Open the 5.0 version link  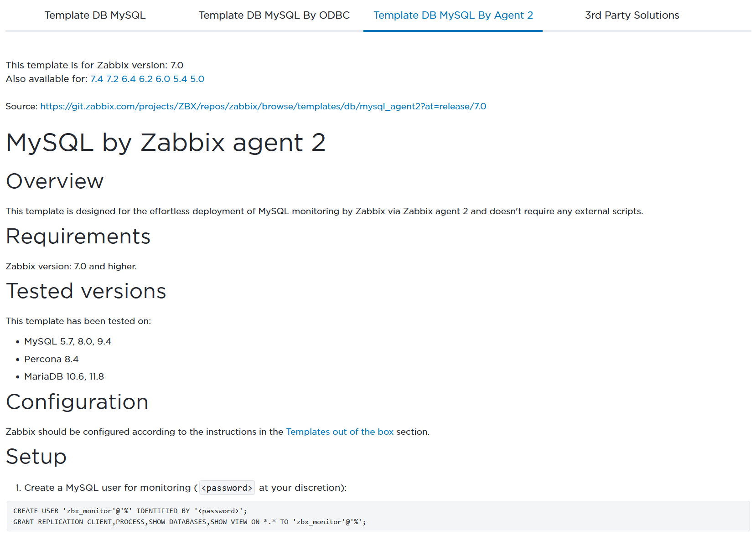pyautogui.click(x=197, y=79)
